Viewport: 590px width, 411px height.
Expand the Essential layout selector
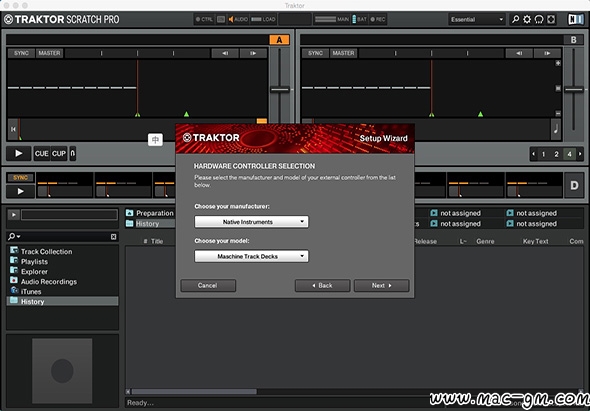pos(476,19)
